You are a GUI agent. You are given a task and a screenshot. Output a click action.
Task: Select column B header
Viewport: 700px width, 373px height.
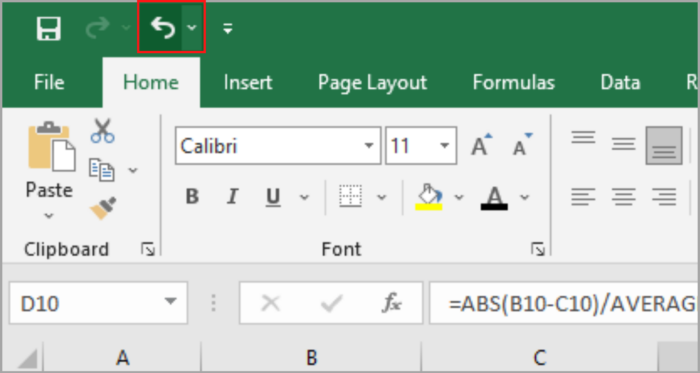tap(311, 357)
